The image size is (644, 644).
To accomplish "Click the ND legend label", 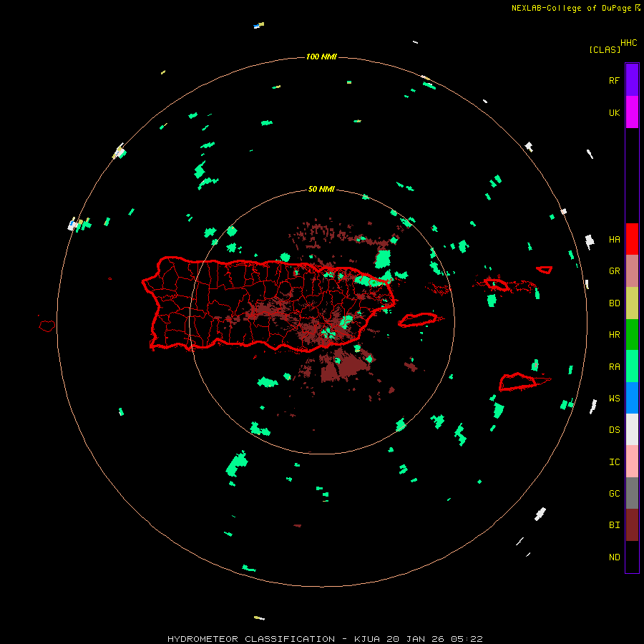I will [x=615, y=557].
